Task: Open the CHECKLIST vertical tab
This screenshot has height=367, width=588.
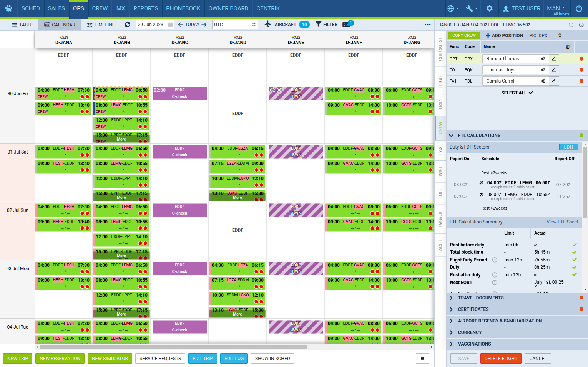Action: coord(440,49)
